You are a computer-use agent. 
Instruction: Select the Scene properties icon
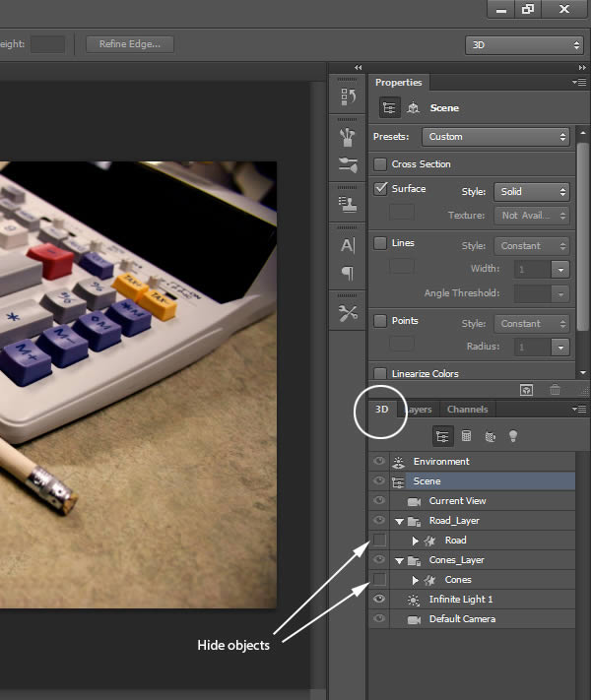tap(389, 108)
